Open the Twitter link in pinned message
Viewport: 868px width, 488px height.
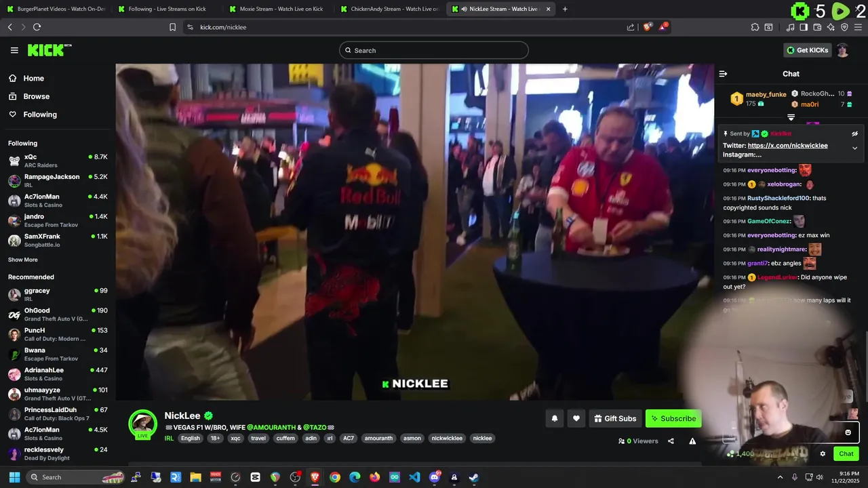pyautogui.click(x=787, y=146)
